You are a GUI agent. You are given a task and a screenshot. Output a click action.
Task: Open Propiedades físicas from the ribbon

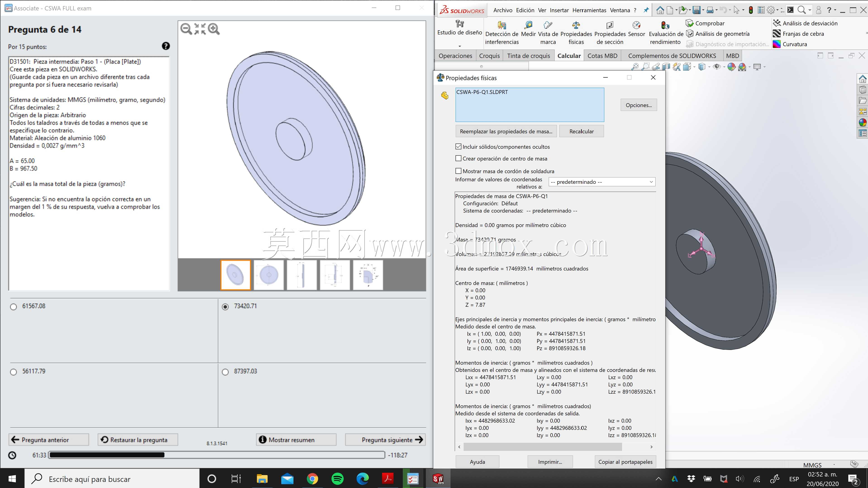[576, 33]
